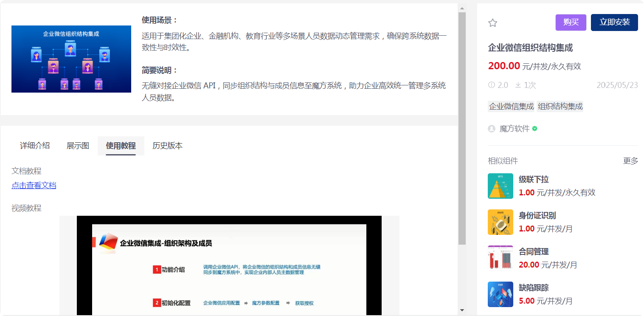Click 更多 beside 相似组件
This screenshot has width=644, height=316.
coord(631,161)
